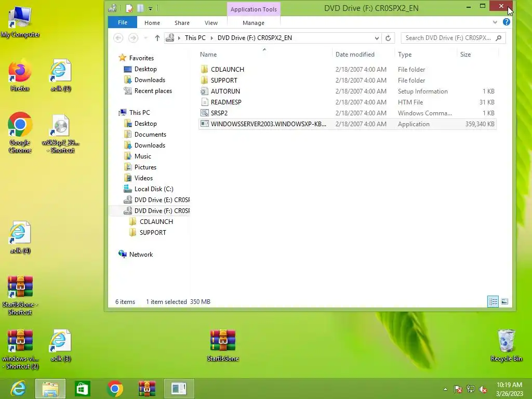Open the View ribbon tab
The image size is (532, 399).
click(x=211, y=23)
